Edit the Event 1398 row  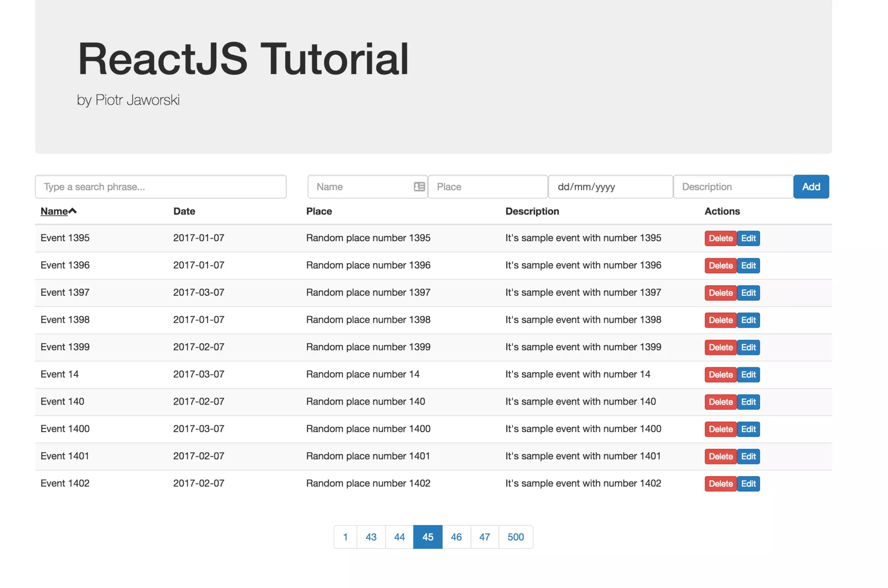click(749, 320)
